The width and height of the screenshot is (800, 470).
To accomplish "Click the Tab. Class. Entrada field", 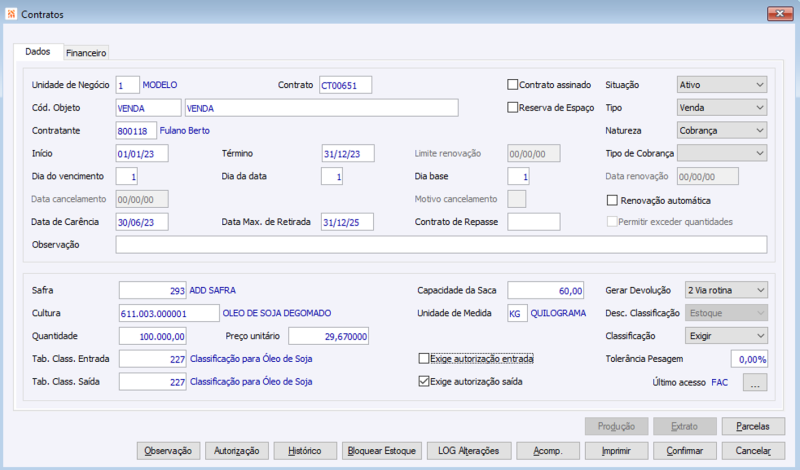I will point(153,359).
